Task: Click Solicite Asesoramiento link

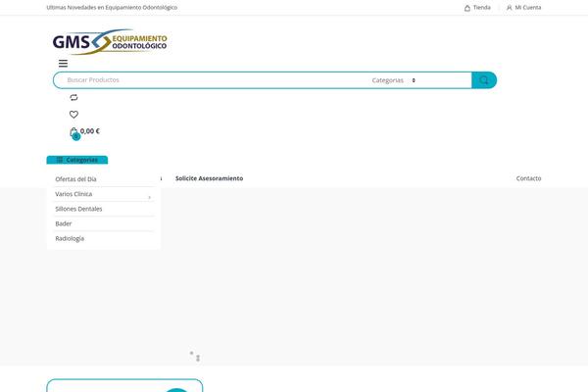Action: coord(210,178)
